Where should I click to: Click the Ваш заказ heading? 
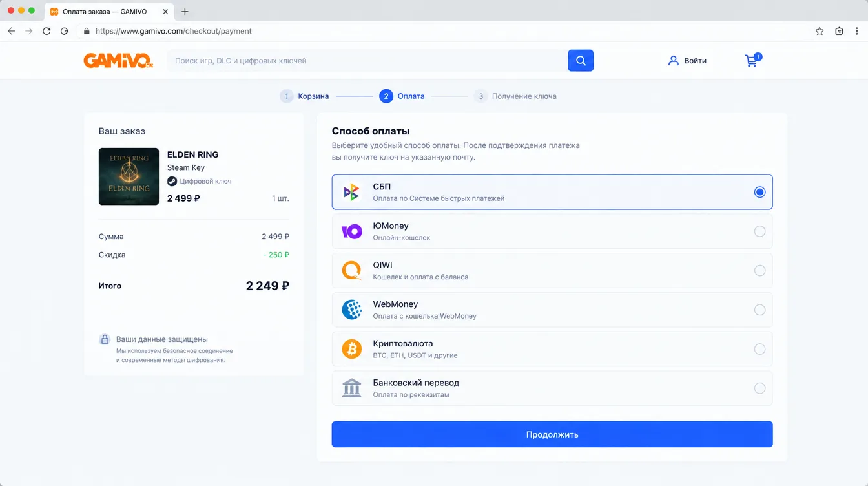pos(122,131)
